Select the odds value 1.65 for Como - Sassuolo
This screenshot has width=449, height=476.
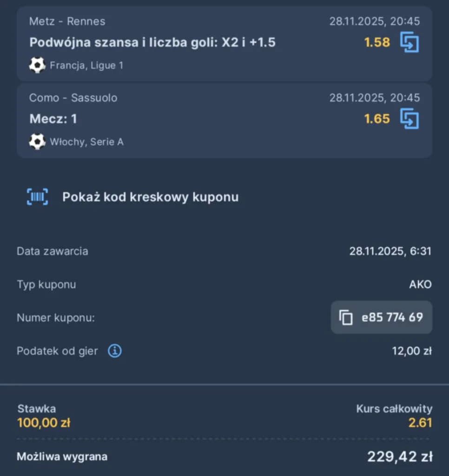(x=377, y=119)
